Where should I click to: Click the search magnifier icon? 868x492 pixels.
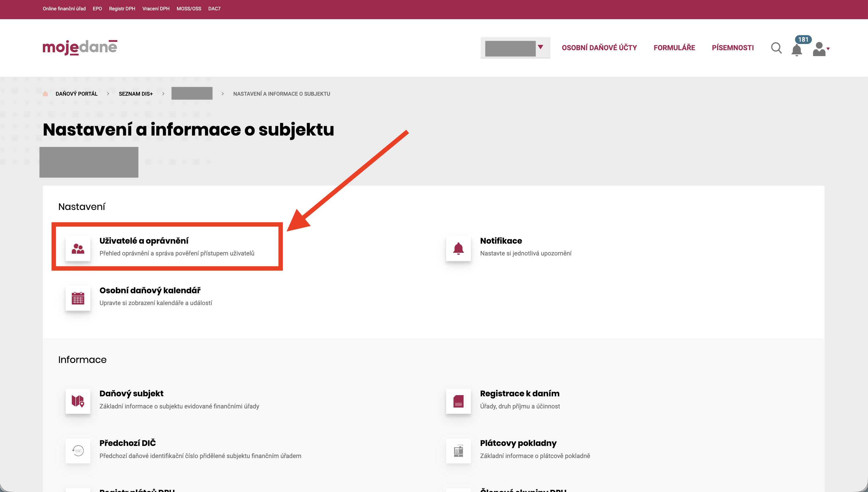click(776, 48)
